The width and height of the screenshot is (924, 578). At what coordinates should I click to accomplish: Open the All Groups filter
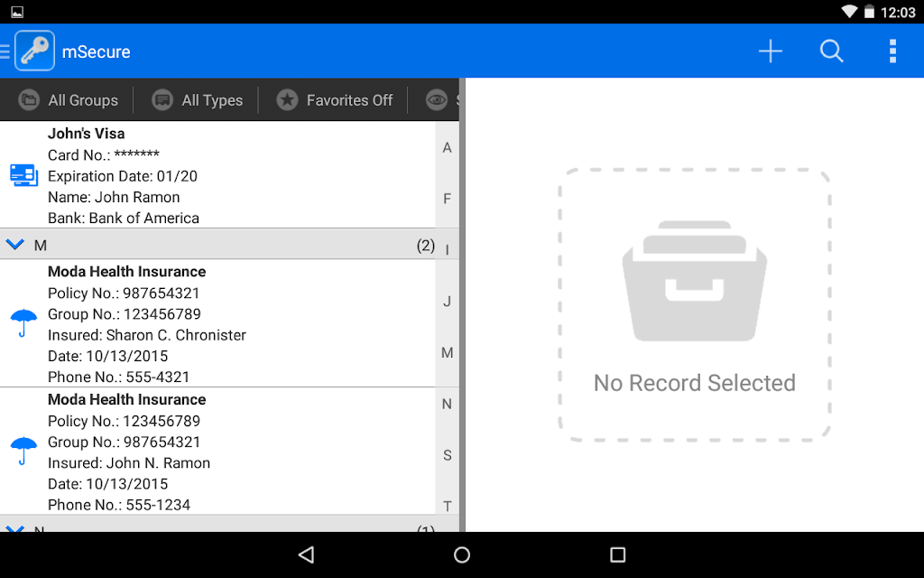pos(69,100)
